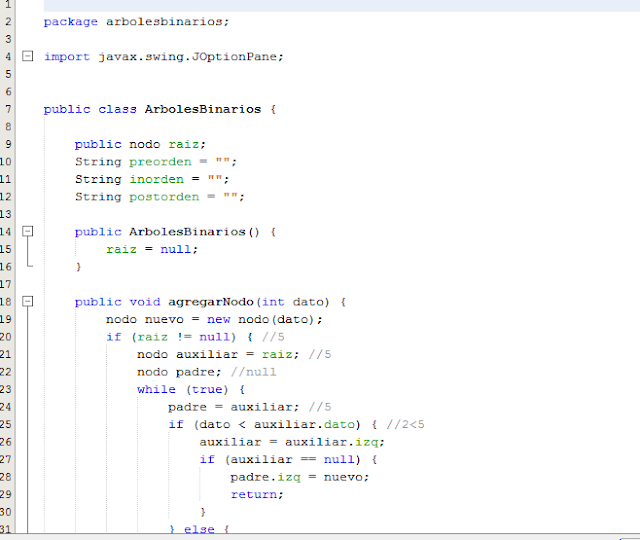Screen dimensions: 640x540
Task: Click 'void' keyword on line 18
Action: point(145,302)
